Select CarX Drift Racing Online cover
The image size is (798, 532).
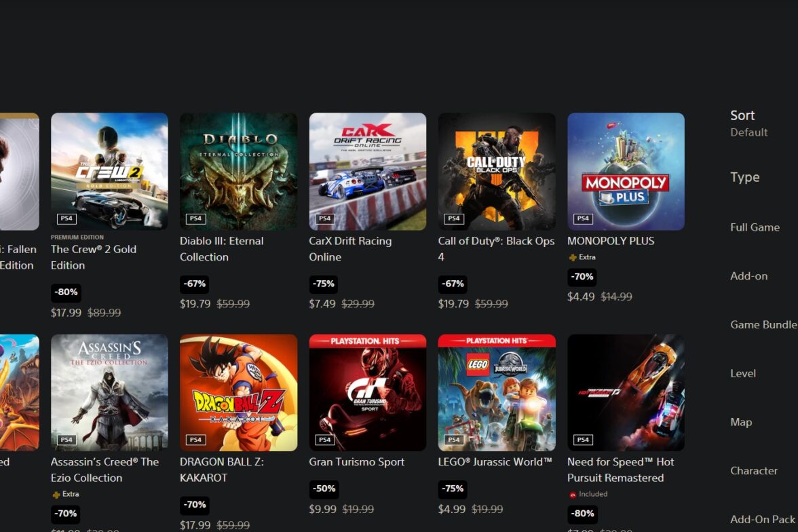click(368, 171)
